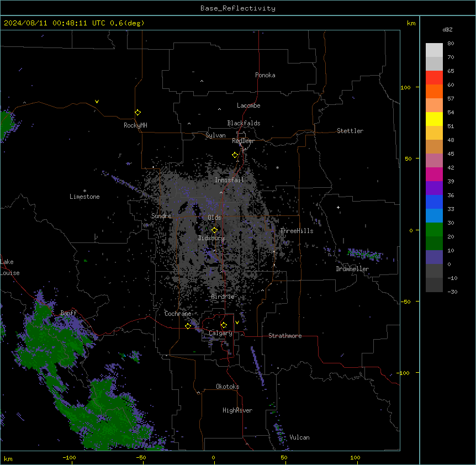This screenshot has width=476, height=465.
Task: Click the yellow diamond marker under Cochrane
Action: pyautogui.click(x=188, y=326)
